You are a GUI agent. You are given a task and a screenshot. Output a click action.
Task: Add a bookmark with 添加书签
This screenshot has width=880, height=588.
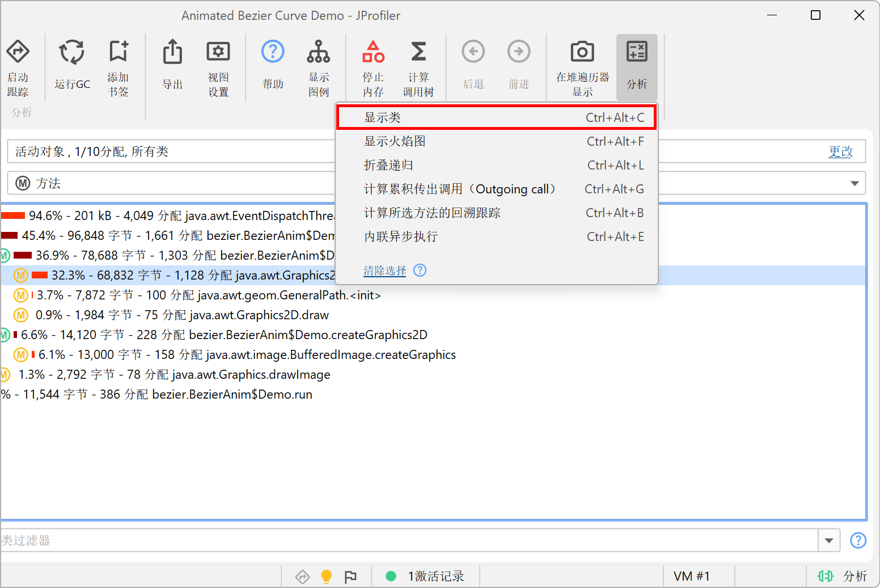coord(118,67)
